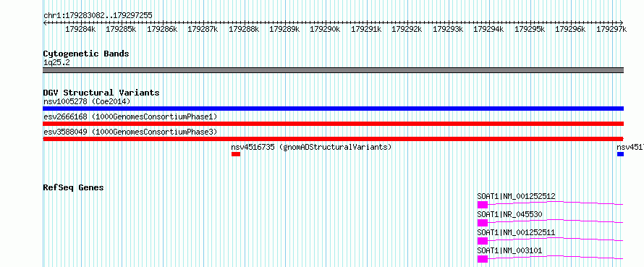Image resolution: width=644 pixels, height=267 pixels.
Task: Click the DGV Structural Variants track title
Action: tap(101, 93)
